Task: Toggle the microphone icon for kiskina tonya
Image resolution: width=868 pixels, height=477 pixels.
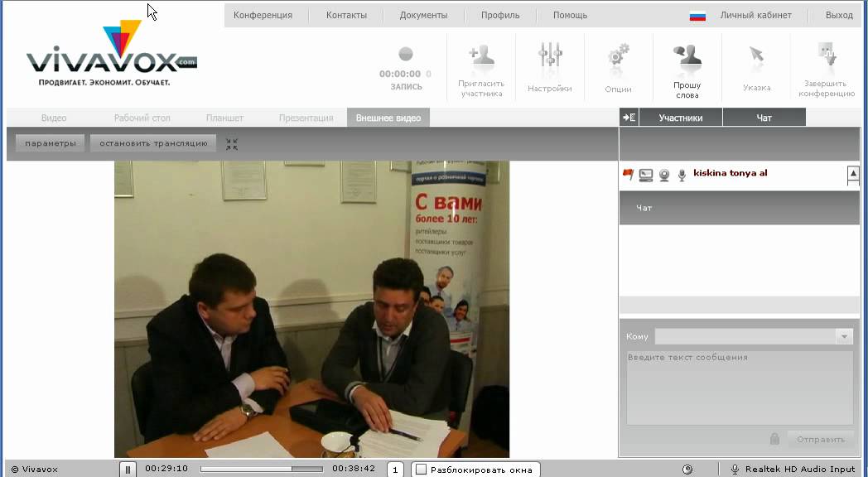Action: click(x=682, y=175)
